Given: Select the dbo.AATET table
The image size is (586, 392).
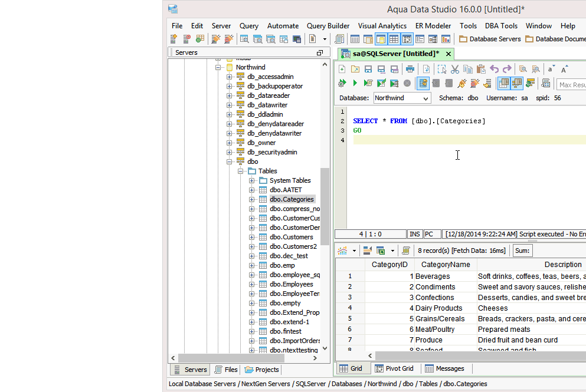Looking at the screenshot, I should click(286, 190).
